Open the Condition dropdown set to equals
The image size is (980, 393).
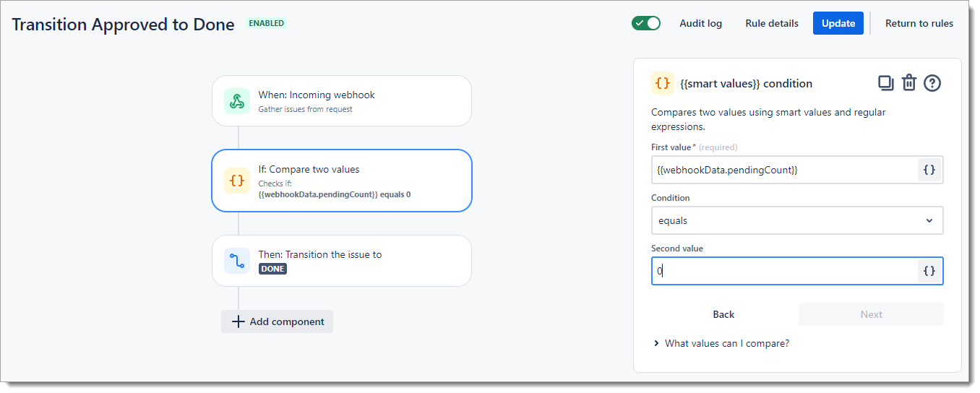coord(796,220)
